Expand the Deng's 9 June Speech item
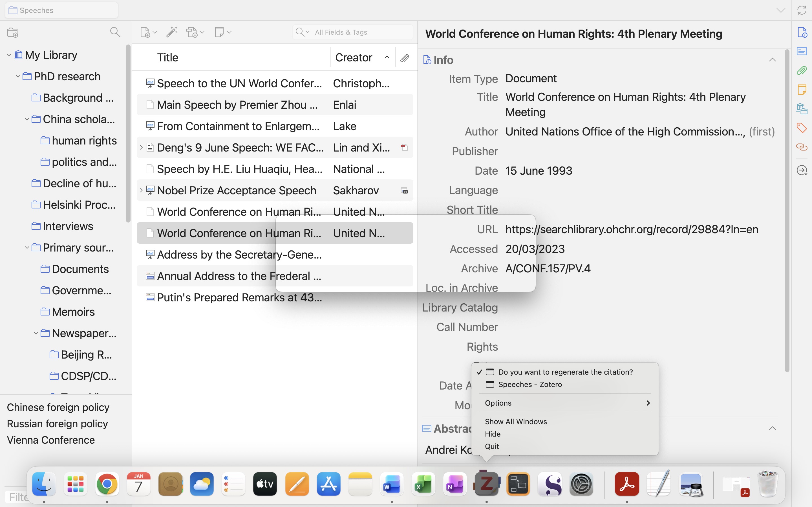Viewport: 812px width, 507px height. [x=141, y=147]
